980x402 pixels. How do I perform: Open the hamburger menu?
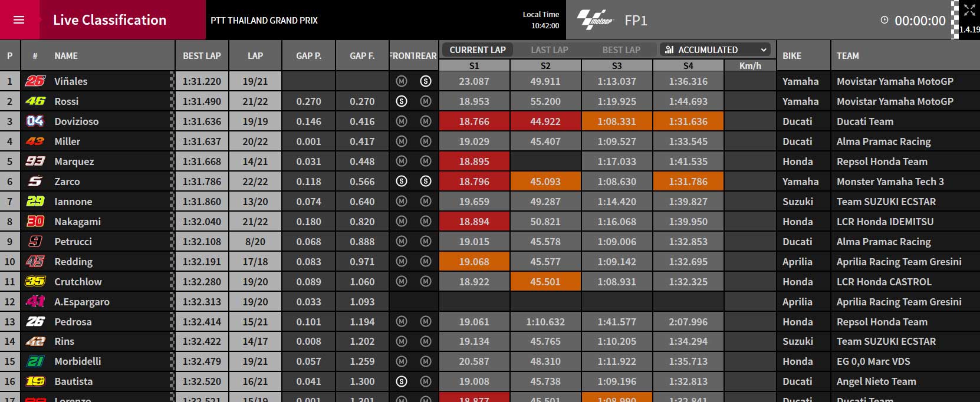point(19,20)
